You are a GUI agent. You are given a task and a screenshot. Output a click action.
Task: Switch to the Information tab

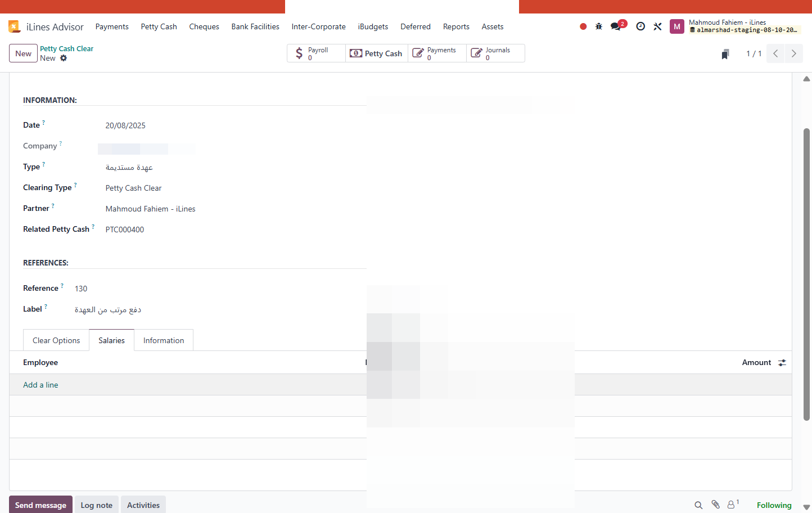(x=164, y=340)
